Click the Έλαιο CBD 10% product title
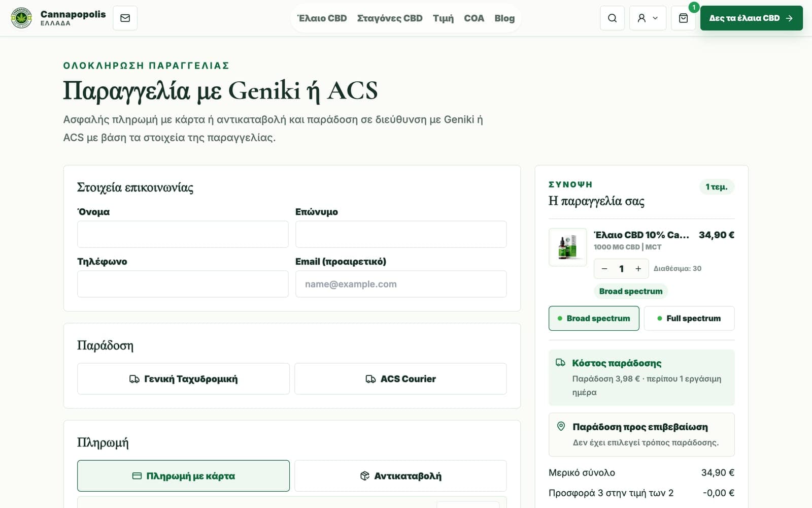Image resolution: width=812 pixels, height=508 pixels. [641, 235]
